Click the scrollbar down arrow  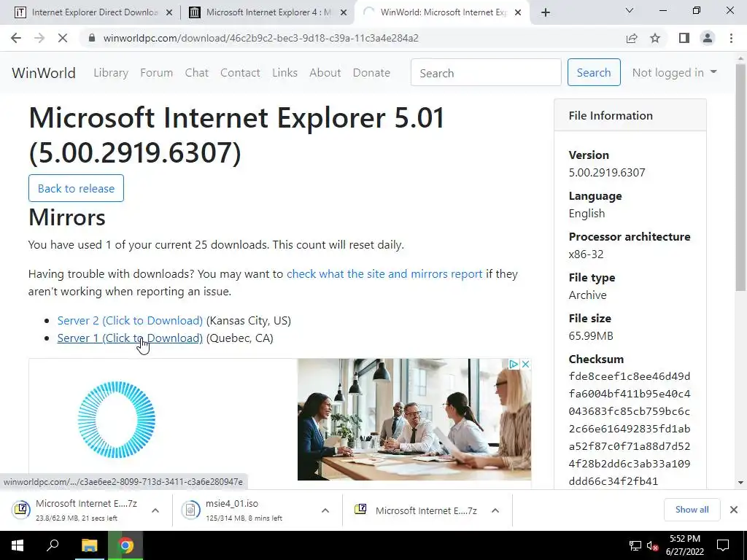tap(740, 483)
